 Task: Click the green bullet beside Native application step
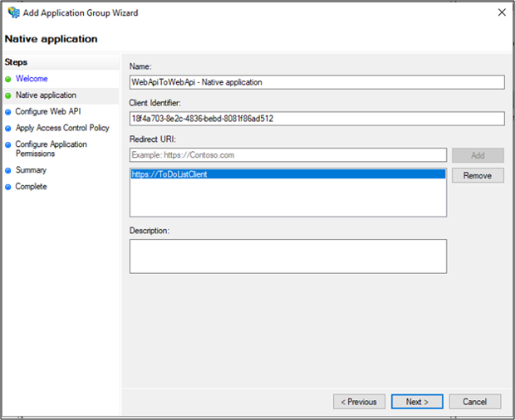pos(8,95)
